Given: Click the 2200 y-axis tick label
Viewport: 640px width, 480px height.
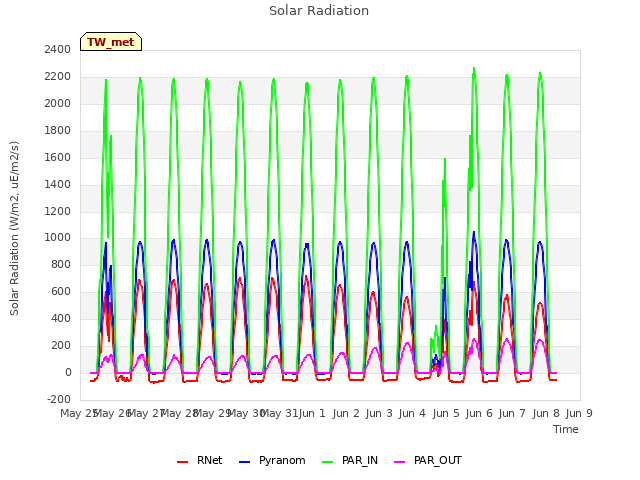Looking at the screenshot, I should click(x=58, y=76).
